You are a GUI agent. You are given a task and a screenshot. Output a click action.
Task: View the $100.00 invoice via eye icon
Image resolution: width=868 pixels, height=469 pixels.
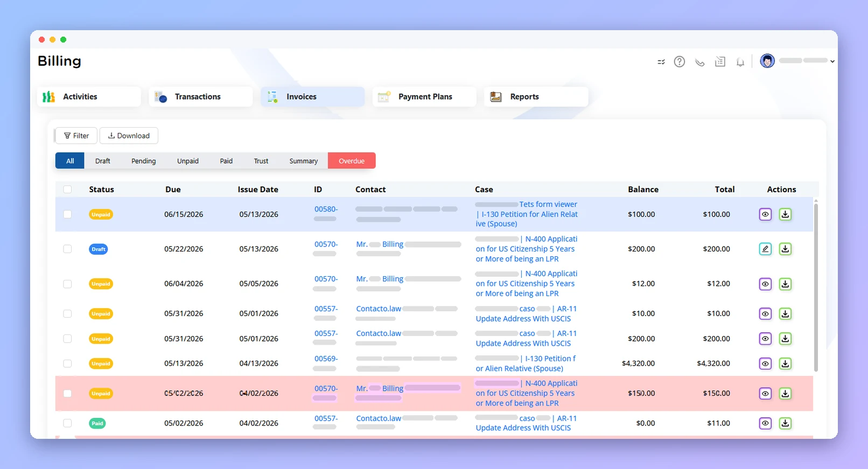click(765, 214)
